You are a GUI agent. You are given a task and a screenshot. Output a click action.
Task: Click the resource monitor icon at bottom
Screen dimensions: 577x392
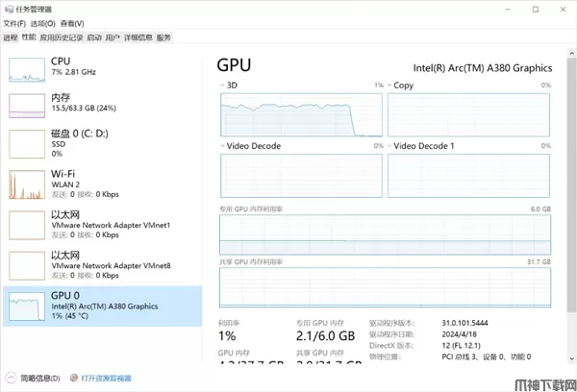pos(73,379)
